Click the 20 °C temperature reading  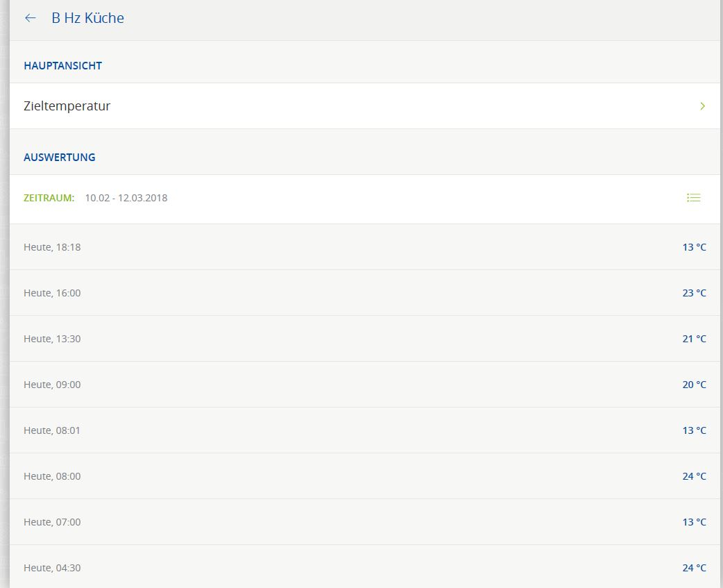click(x=694, y=385)
